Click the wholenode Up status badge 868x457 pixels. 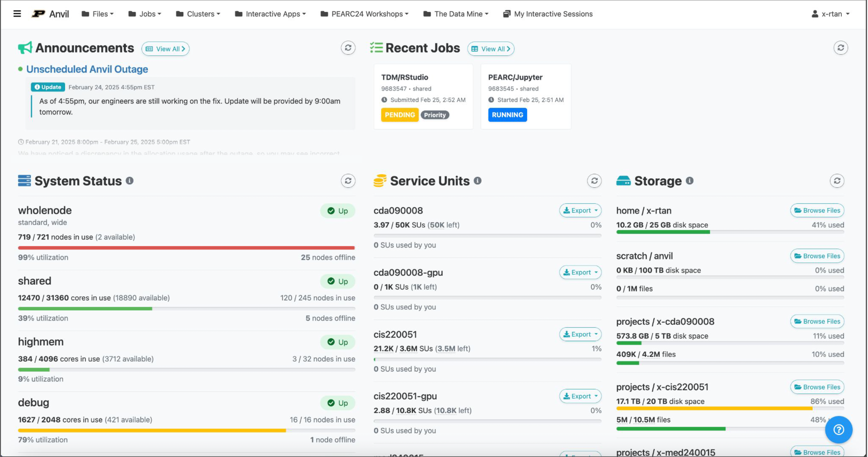coord(337,211)
